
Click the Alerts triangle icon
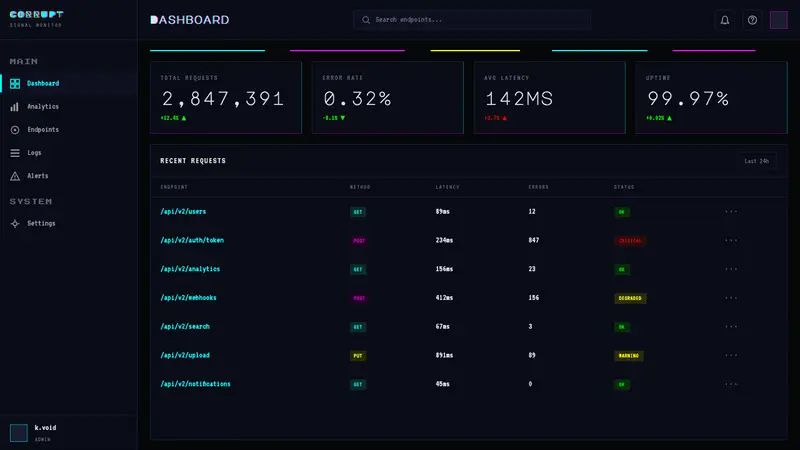click(x=15, y=176)
